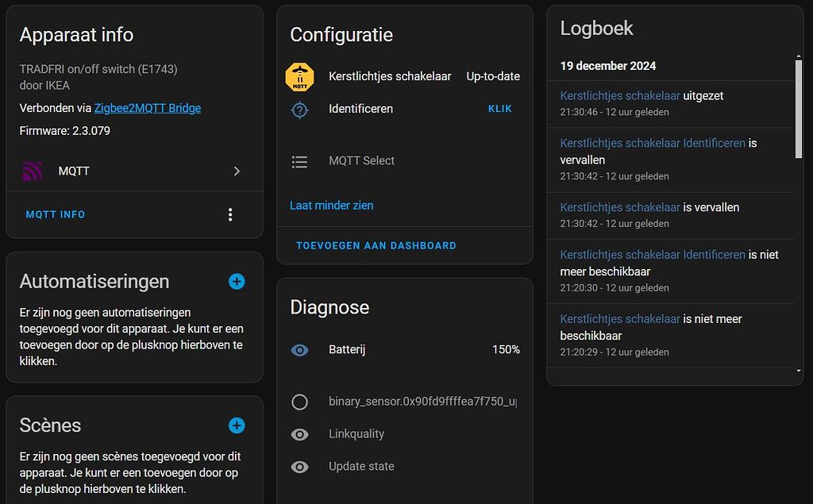
Task: Click the list icon next to MQTT Select
Action: pyautogui.click(x=299, y=161)
